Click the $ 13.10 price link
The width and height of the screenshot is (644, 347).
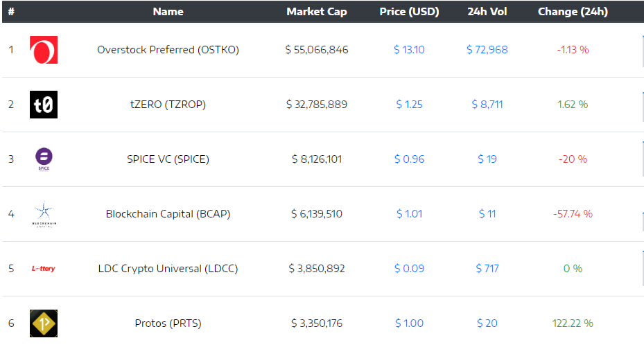click(x=409, y=50)
